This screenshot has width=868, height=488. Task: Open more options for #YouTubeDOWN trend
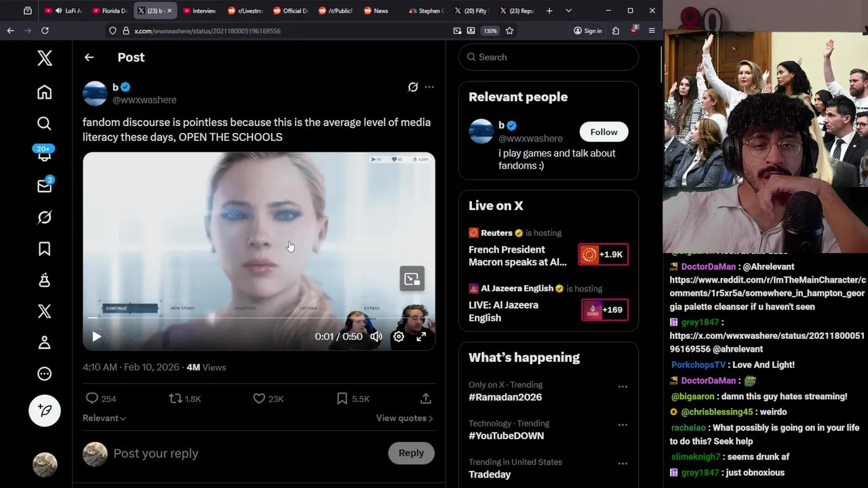tap(623, 425)
